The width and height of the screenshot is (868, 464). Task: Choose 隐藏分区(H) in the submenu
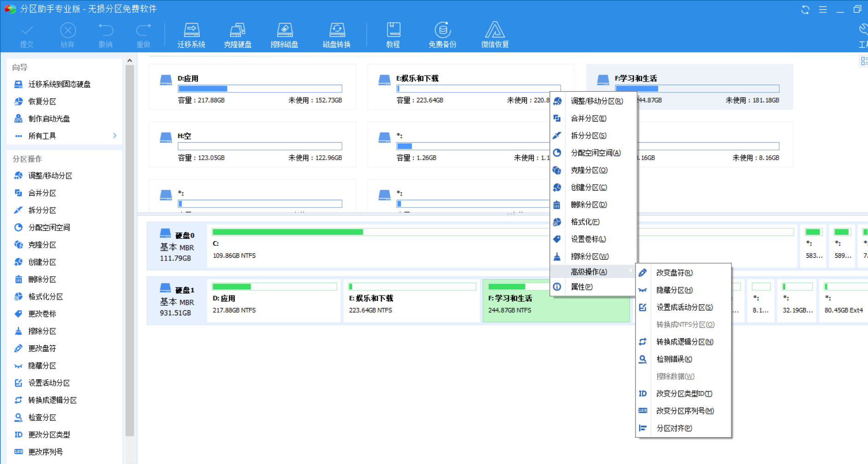(683, 290)
